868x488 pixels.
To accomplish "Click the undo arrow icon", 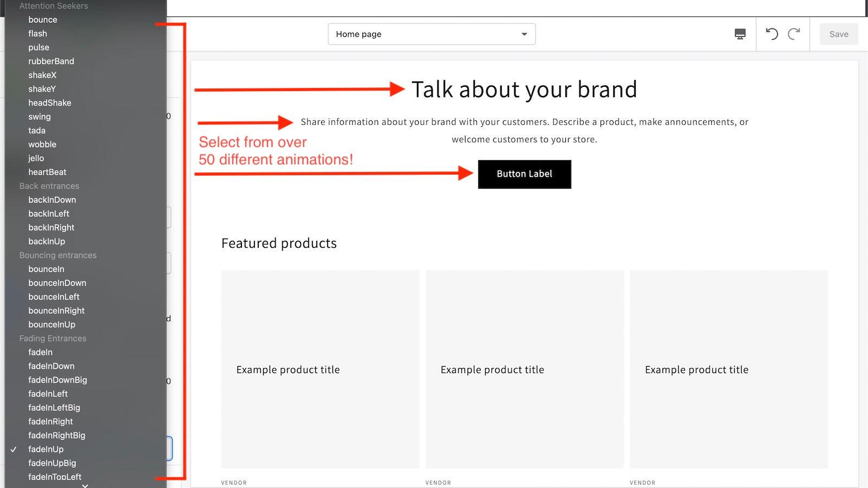I will tap(771, 34).
